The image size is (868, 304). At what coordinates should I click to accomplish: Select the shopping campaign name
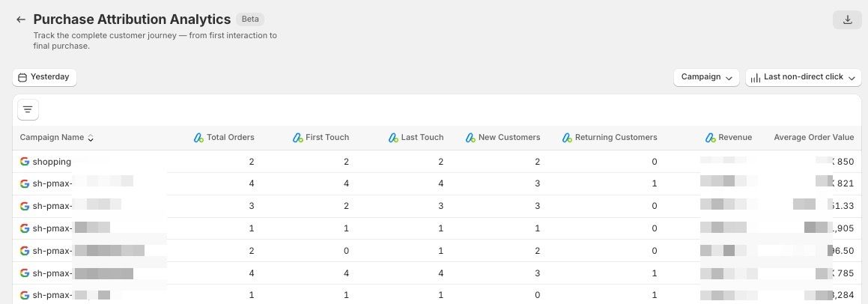[x=52, y=162]
